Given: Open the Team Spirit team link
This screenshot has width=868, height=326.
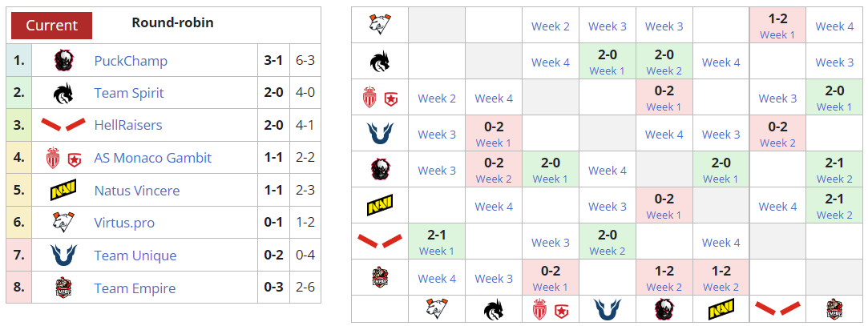Looking at the screenshot, I should [x=129, y=93].
